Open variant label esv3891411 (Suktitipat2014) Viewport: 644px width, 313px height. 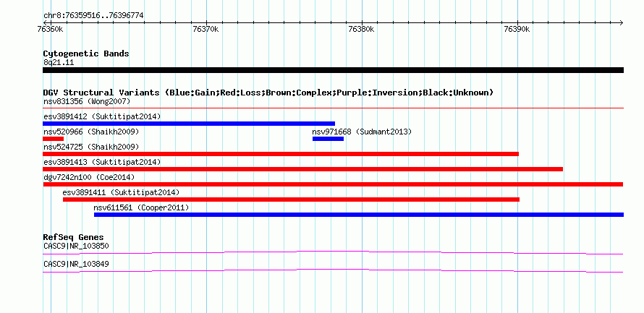point(121,192)
